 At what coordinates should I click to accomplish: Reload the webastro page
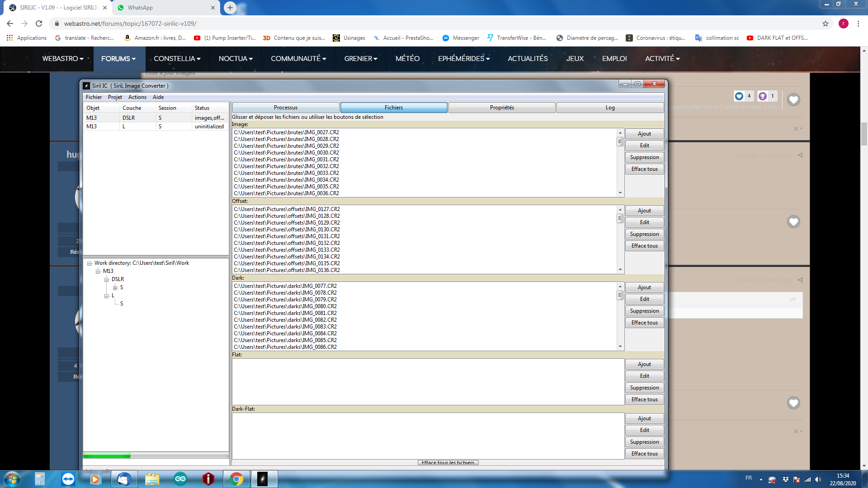39,23
